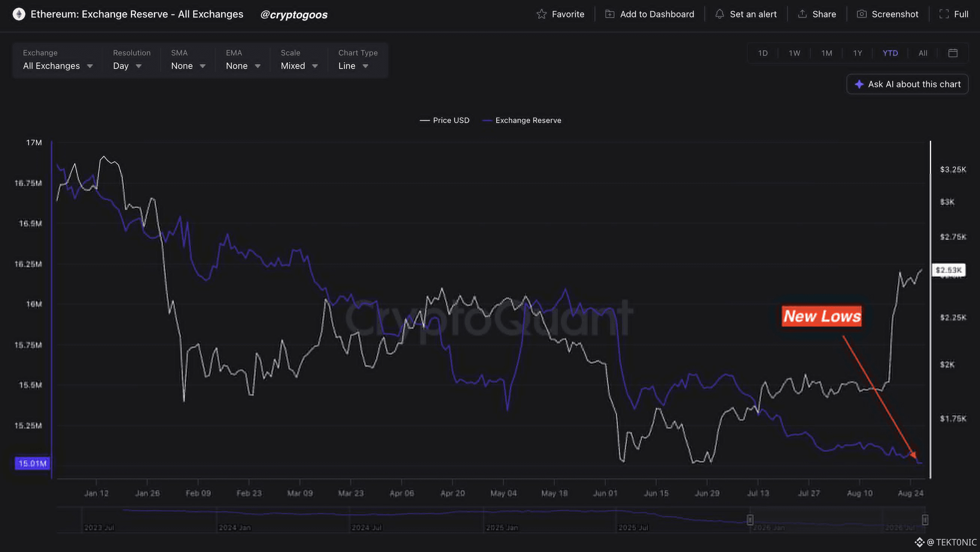Click the chart title text

[x=137, y=14]
